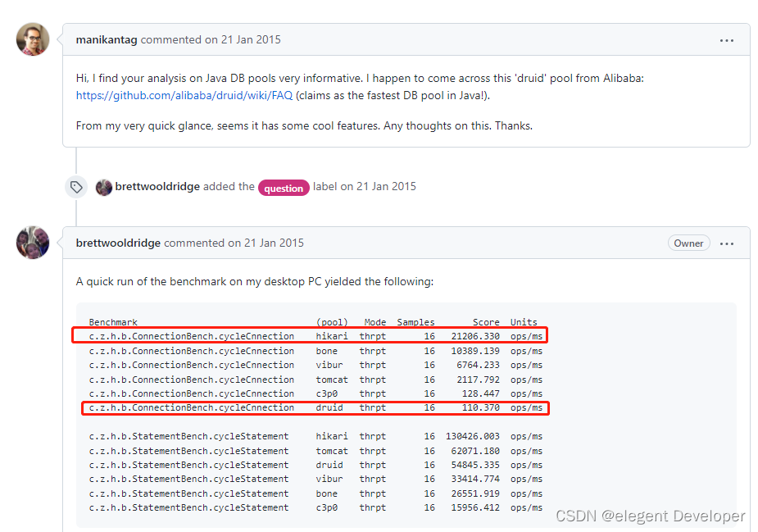This screenshot has height=532, width=758.
Task: Click the StatementBench hikari score 130426.003
Action: pos(473,436)
